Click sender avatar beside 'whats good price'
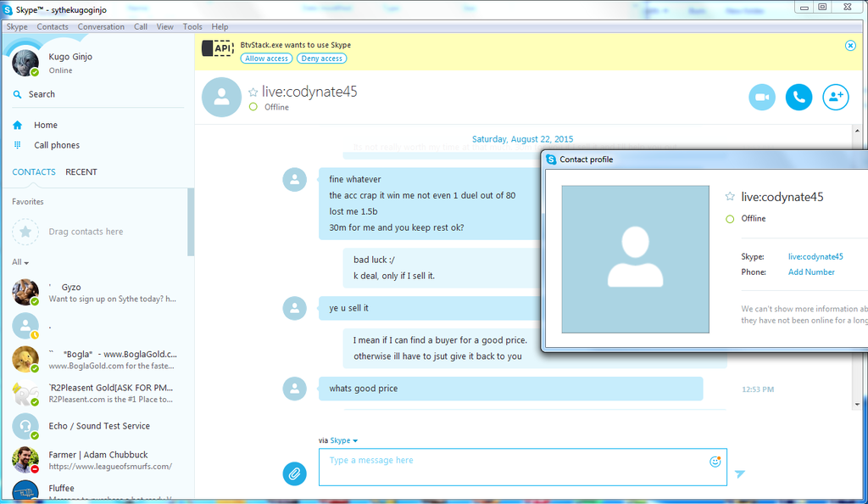 pos(294,389)
